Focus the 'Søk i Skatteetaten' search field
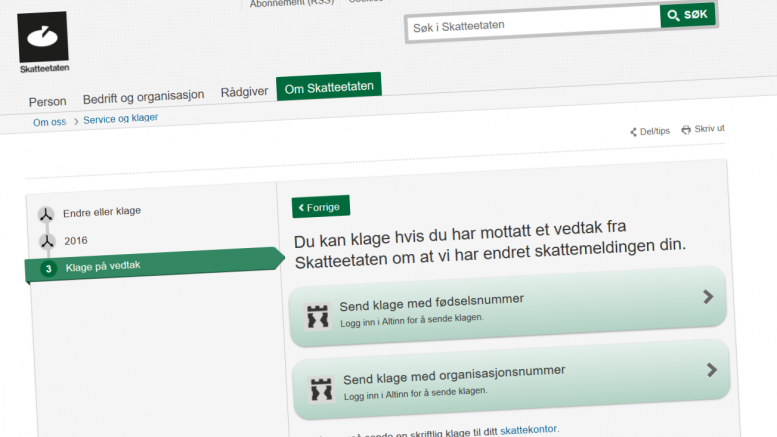Image resolution: width=777 pixels, height=437 pixels. [534, 25]
